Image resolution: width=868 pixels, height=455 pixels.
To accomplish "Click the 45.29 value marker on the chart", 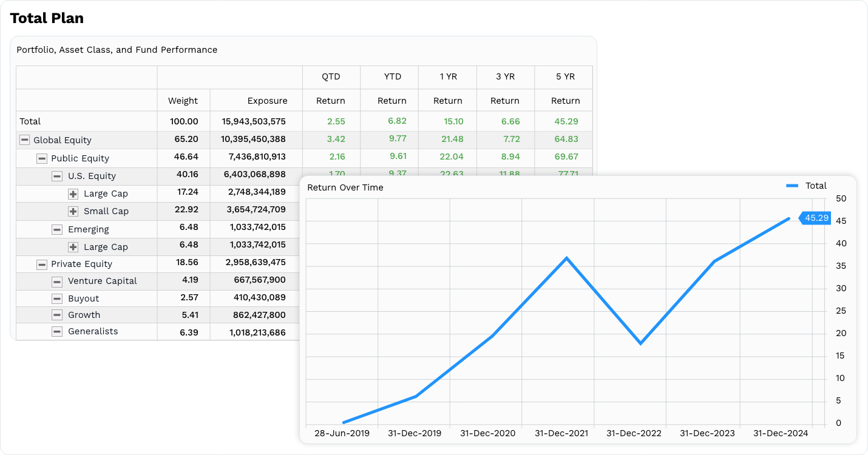I will pyautogui.click(x=815, y=218).
